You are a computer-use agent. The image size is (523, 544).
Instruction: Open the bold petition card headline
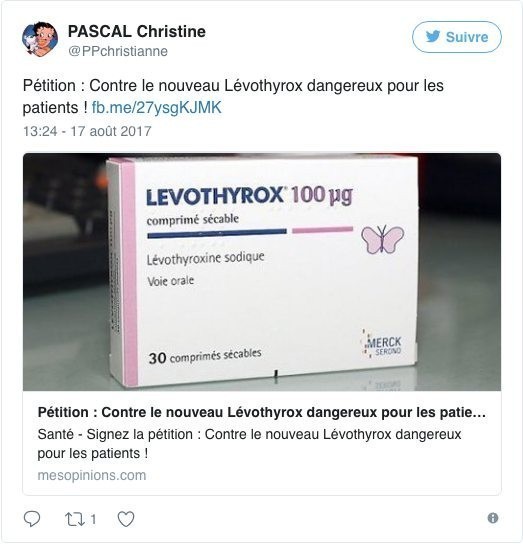click(262, 413)
